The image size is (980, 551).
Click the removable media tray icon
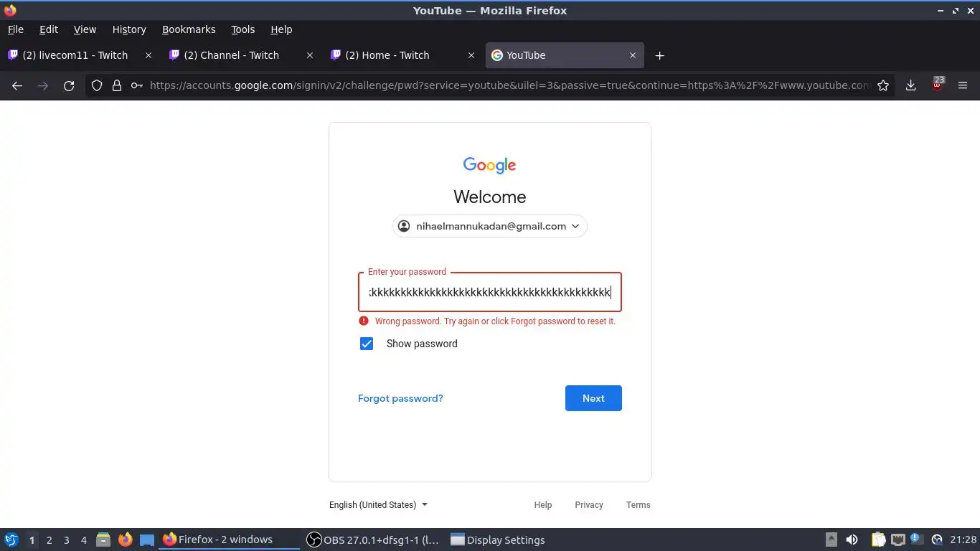[x=831, y=540]
